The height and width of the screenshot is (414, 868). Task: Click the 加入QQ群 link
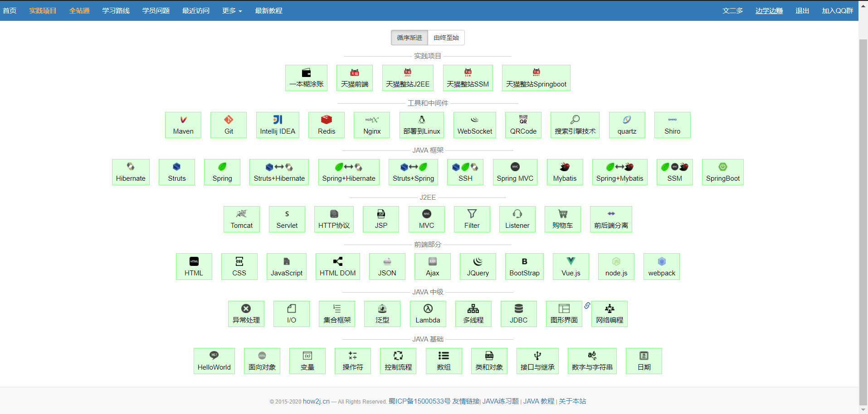pos(838,10)
